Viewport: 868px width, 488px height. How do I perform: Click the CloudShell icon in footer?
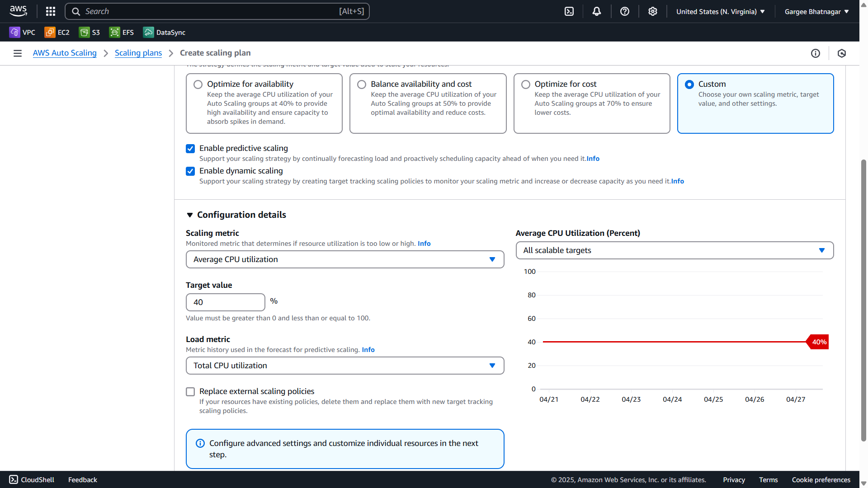click(x=14, y=479)
